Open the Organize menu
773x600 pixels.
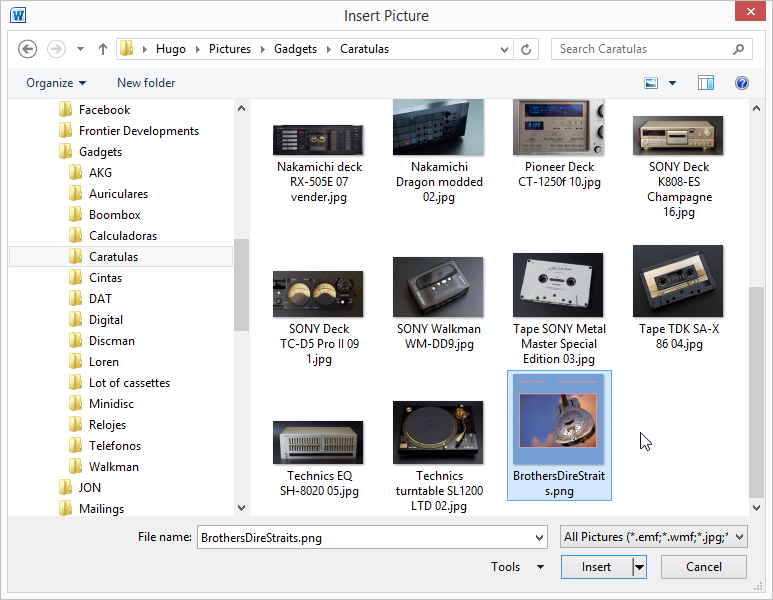56,83
